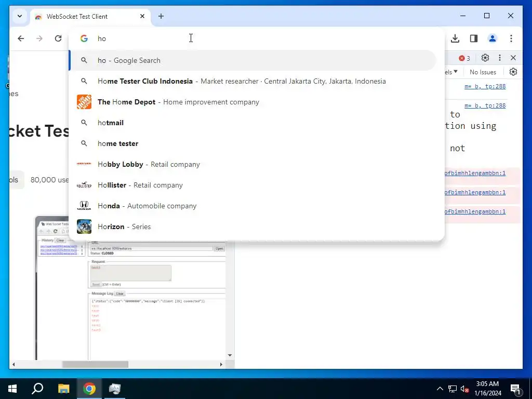Click the taskbar app next to Chrome
Viewport: 532px width, 399px height.
pyautogui.click(x=115, y=389)
